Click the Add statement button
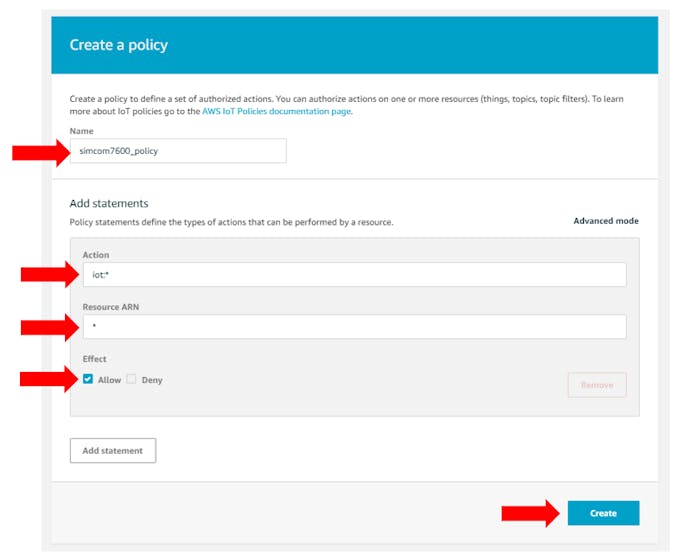Viewport: 676px width, 555px height. click(x=113, y=451)
